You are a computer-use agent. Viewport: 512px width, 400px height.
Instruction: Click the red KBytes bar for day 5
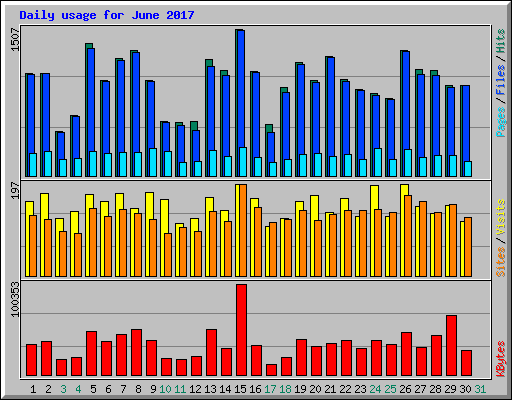tap(92, 354)
